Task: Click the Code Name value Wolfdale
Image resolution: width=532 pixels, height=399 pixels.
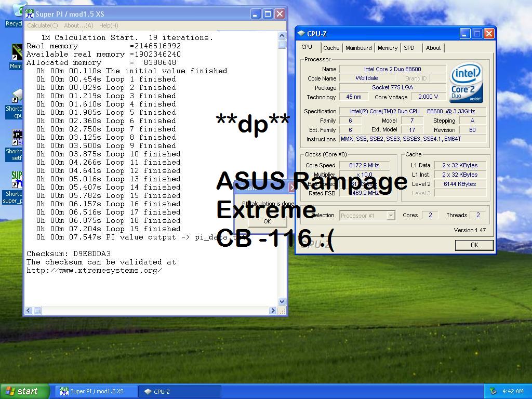Action: (x=367, y=78)
